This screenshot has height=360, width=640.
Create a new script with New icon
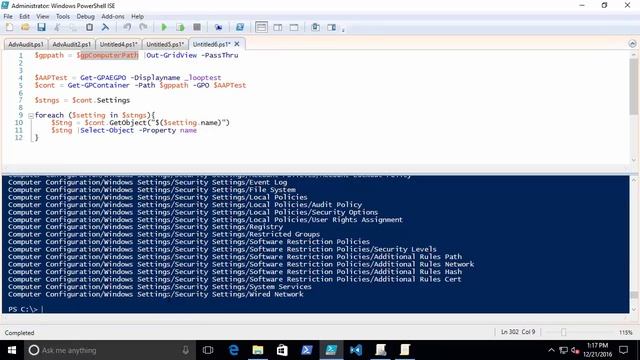pos(9,27)
